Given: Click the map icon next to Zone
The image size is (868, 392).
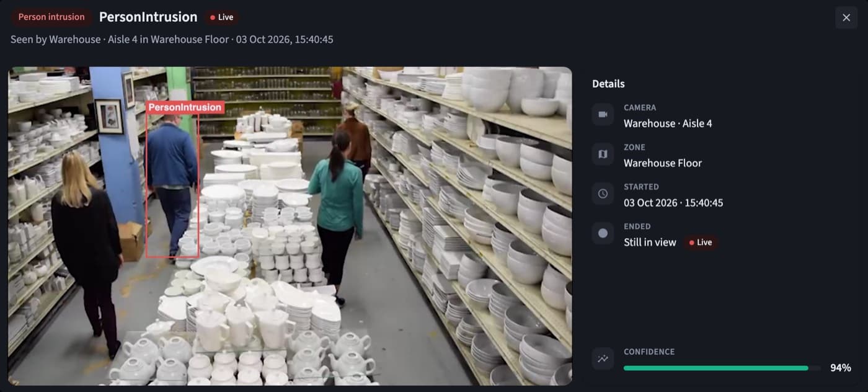Looking at the screenshot, I should point(603,154).
